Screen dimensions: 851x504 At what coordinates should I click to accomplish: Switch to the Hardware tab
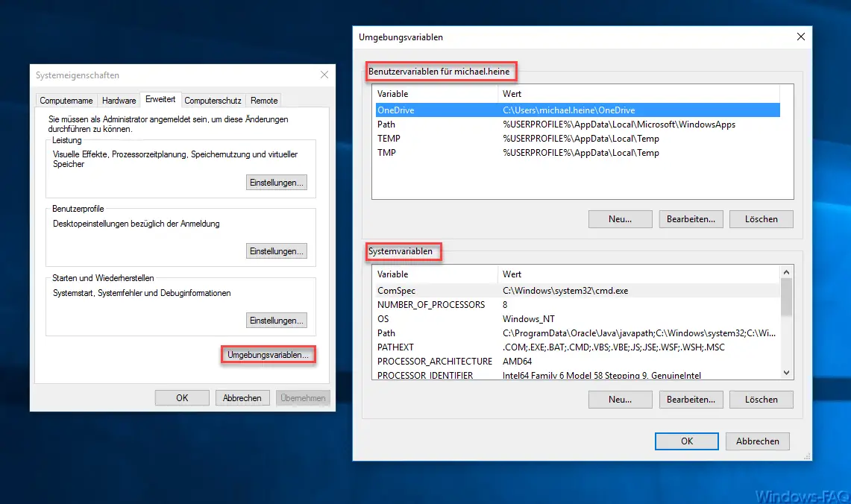119,100
